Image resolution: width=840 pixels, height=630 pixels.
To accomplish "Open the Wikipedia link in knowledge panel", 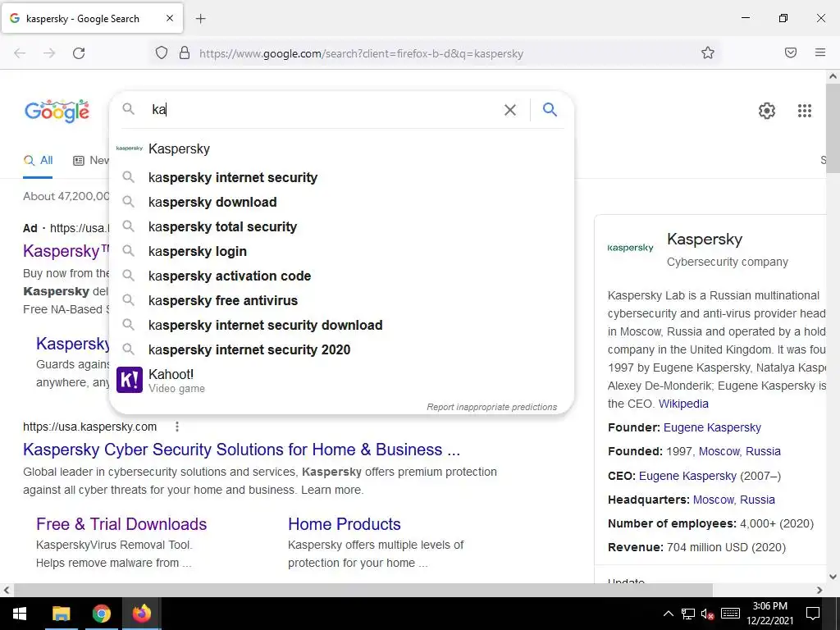I will pyautogui.click(x=683, y=404).
